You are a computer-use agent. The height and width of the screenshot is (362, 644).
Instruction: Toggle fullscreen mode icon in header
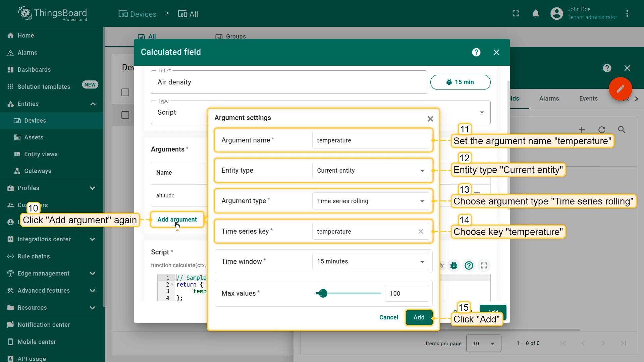516,14
